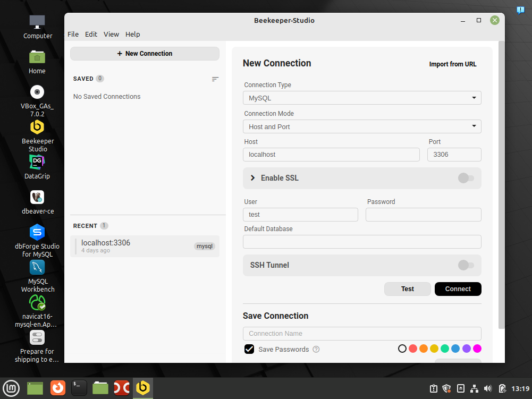This screenshot has height=399, width=532.
Task: Open the network tray icon
Action: pos(474,388)
